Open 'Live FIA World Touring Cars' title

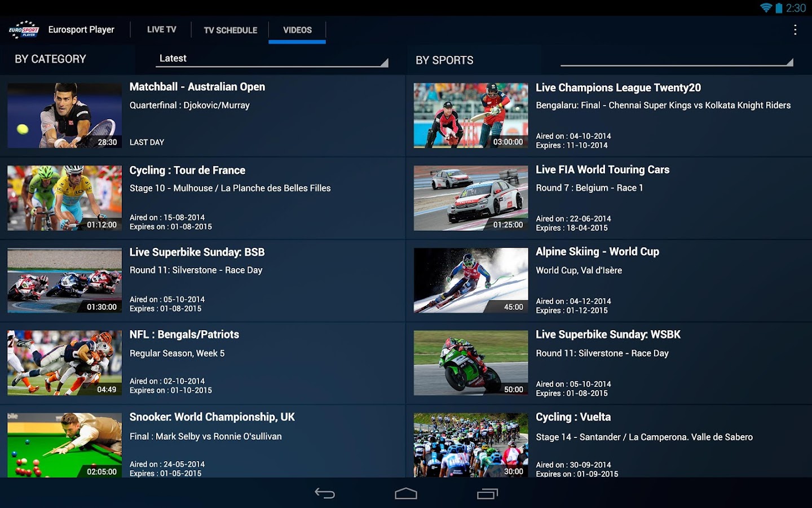(602, 170)
